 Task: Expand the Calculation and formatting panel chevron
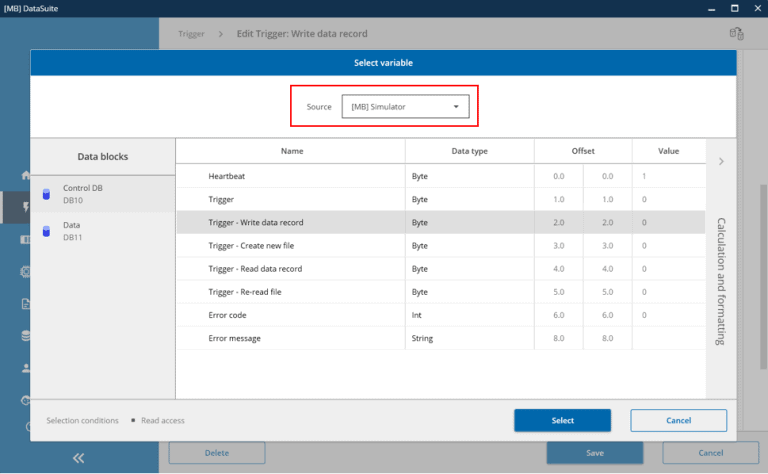click(x=721, y=162)
